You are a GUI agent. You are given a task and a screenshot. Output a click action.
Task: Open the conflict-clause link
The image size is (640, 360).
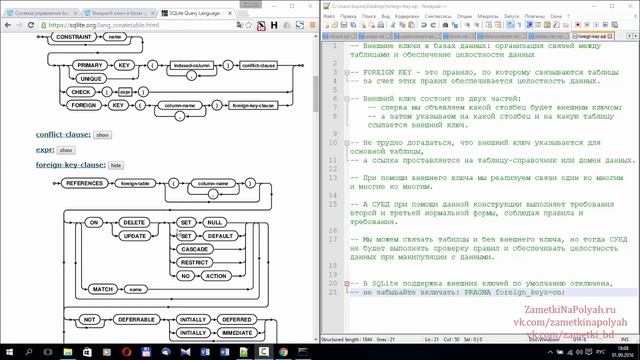pos(62,134)
